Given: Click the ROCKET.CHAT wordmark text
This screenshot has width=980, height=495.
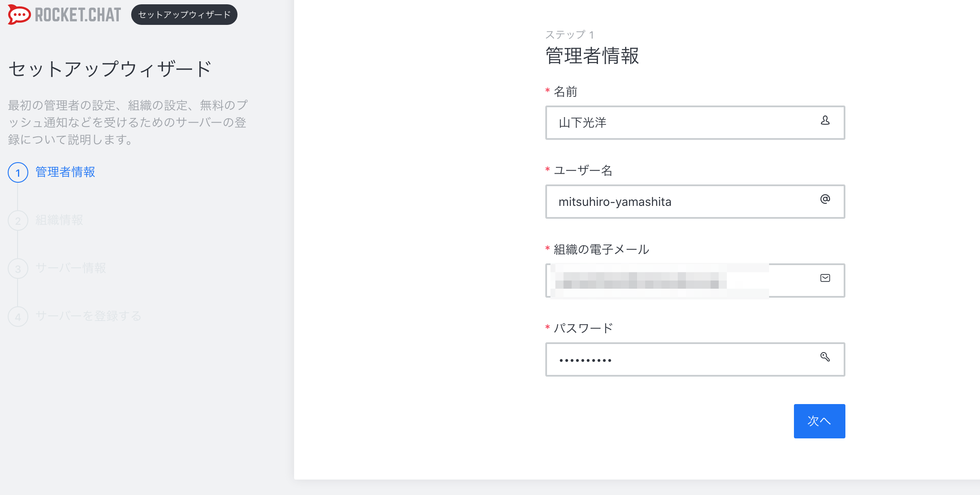Looking at the screenshot, I should pos(78,15).
